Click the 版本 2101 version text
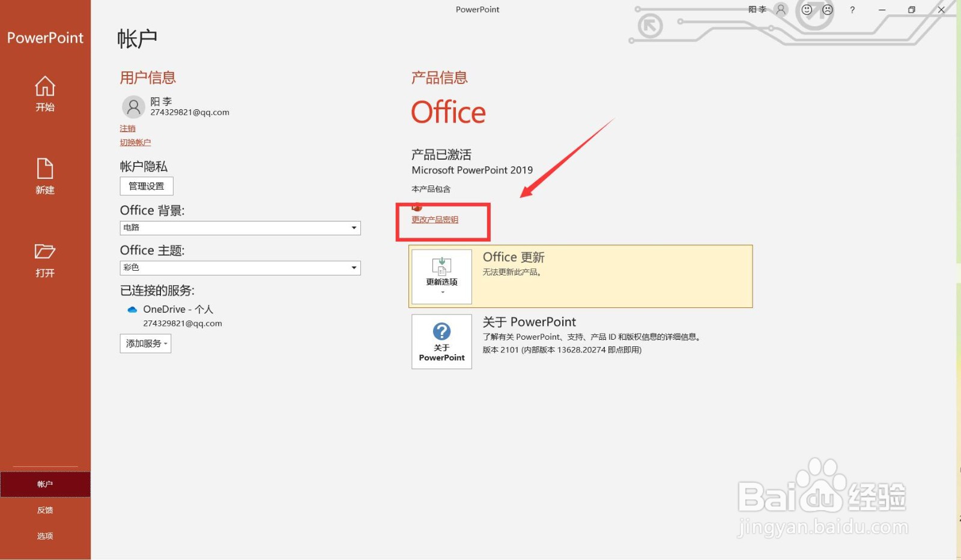This screenshot has height=560, width=961. pyautogui.click(x=562, y=350)
